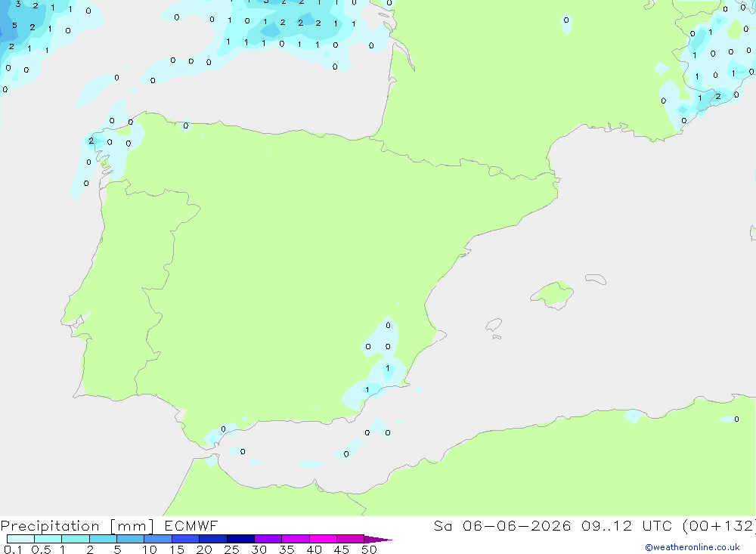Click the lightest 0.1–0.5 mm legend swatch
The image size is (756, 554).
pos(20,539)
